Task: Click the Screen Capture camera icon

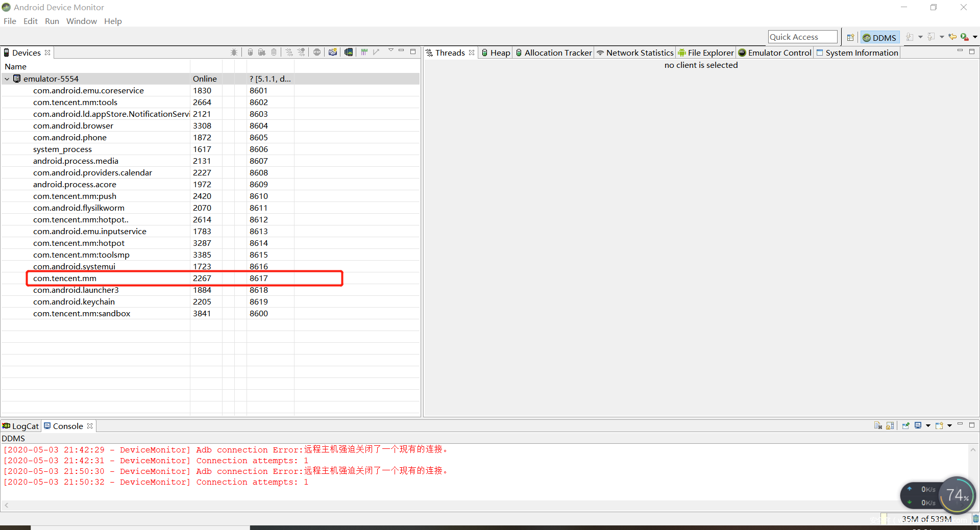Action: point(333,52)
